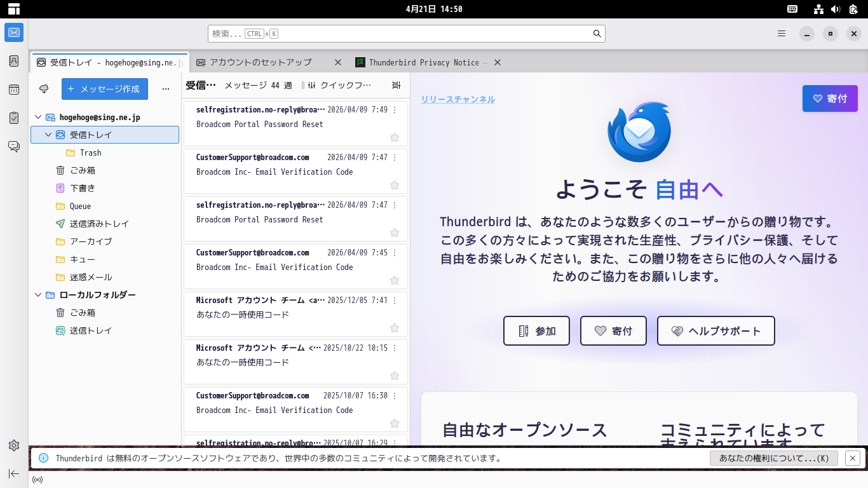
Task: Open Thunderbird settings gear
Action: coord(14,445)
